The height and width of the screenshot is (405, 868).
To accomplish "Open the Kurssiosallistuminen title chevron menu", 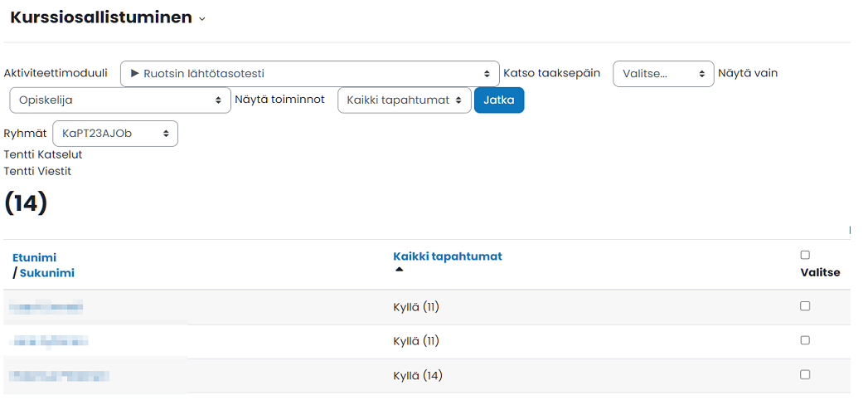I will (202, 19).
